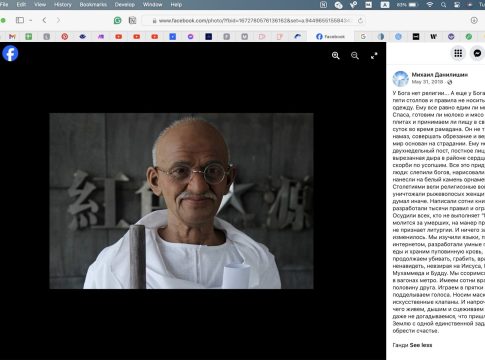Viewport: 485px width, 360px height.
Task: Switch to the Facebook tab
Action: [x=330, y=36]
